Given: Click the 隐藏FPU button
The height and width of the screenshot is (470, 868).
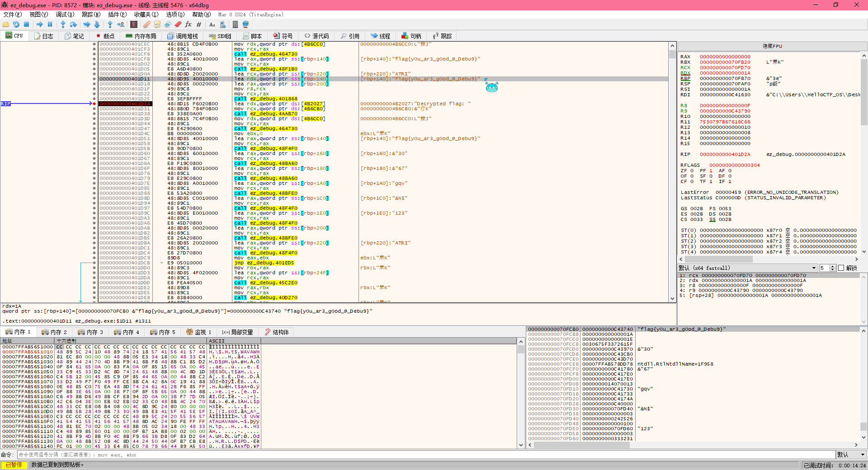Looking at the screenshot, I should coord(772,46).
